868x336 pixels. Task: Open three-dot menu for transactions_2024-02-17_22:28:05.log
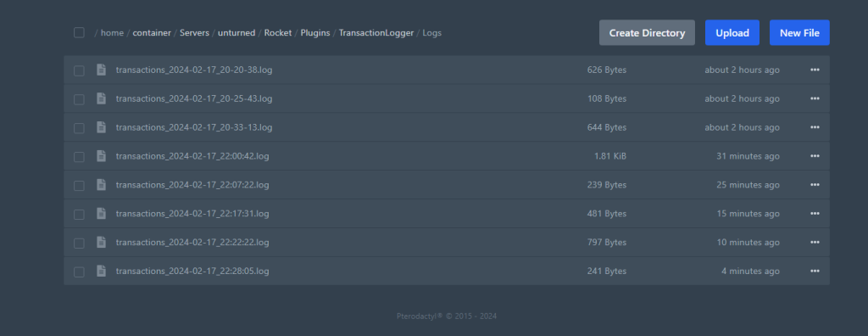point(815,272)
